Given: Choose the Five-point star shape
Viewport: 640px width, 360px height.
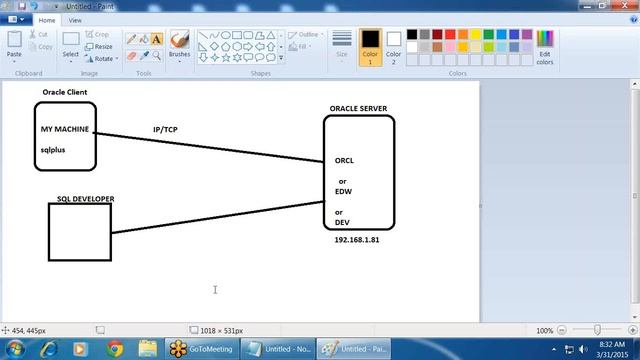Looking at the screenshot, I should click(x=225, y=58).
